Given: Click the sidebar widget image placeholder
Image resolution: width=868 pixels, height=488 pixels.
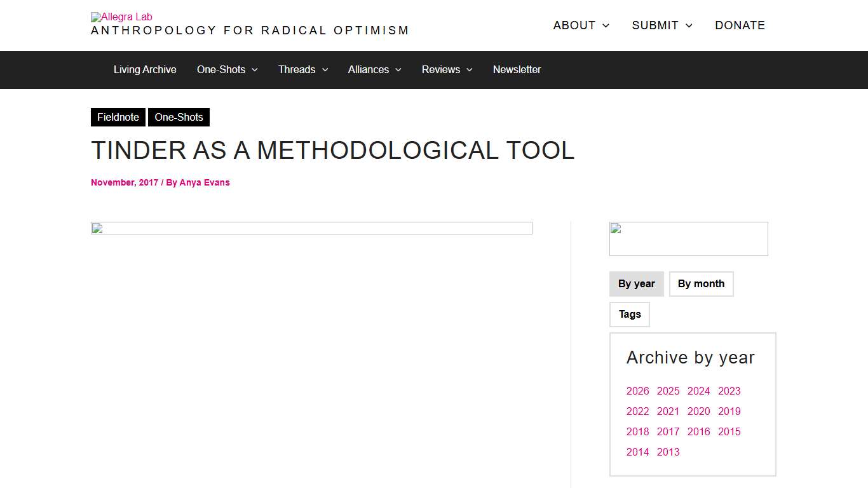Looking at the screenshot, I should (688, 238).
